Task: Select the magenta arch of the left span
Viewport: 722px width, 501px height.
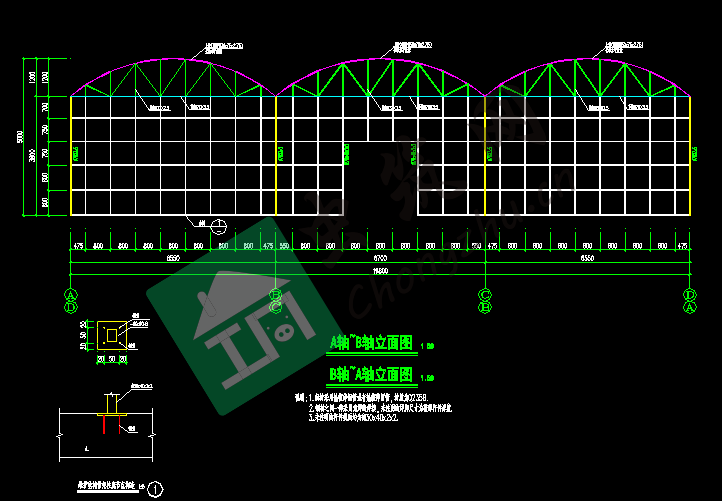Action: 173,61
